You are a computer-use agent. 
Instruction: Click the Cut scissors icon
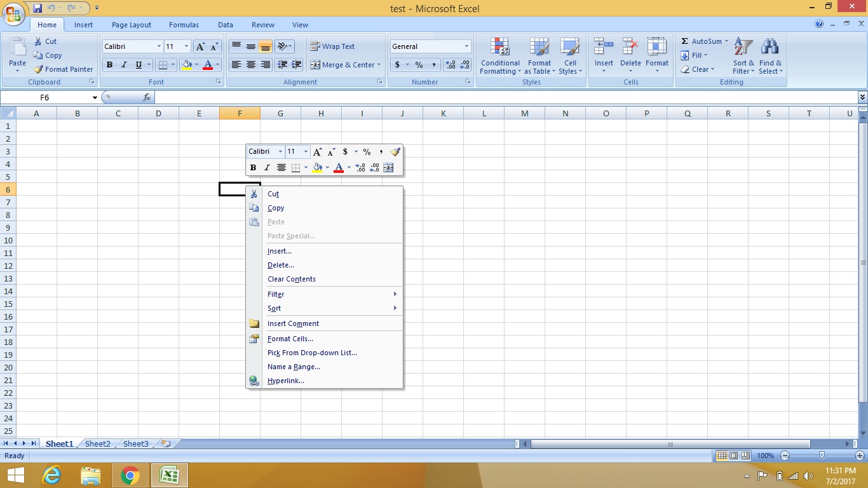(x=254, y=194)
